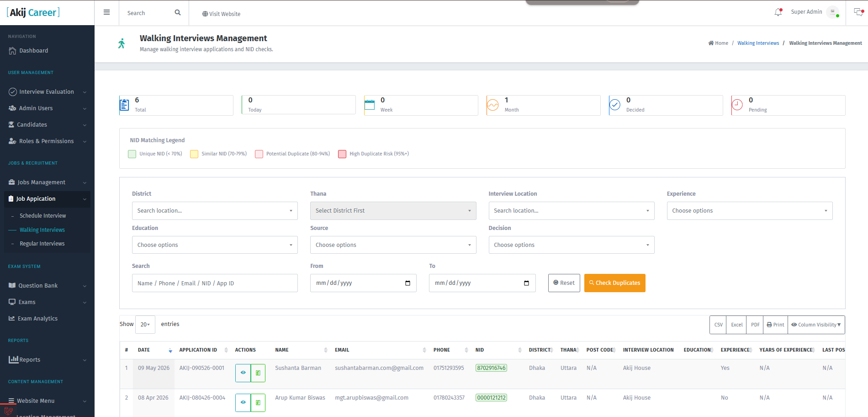
Task: Focus the Name/Phone/Email/NID search field
Action: point(215,283)
